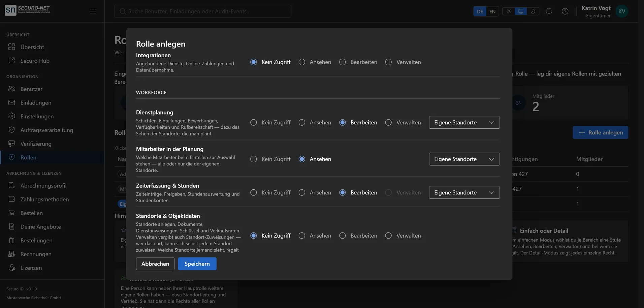Select system theme monitor icon
This screenshot has width=644, height=308.
coord(521,11)
